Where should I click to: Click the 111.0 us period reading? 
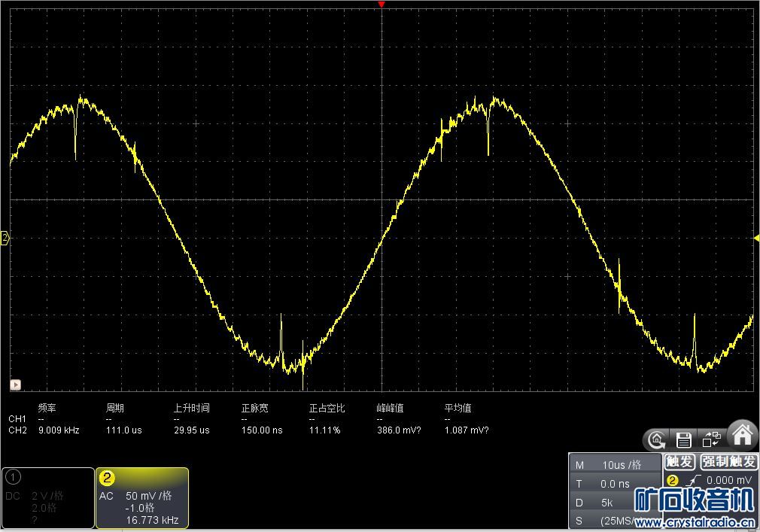coord(124,430)
